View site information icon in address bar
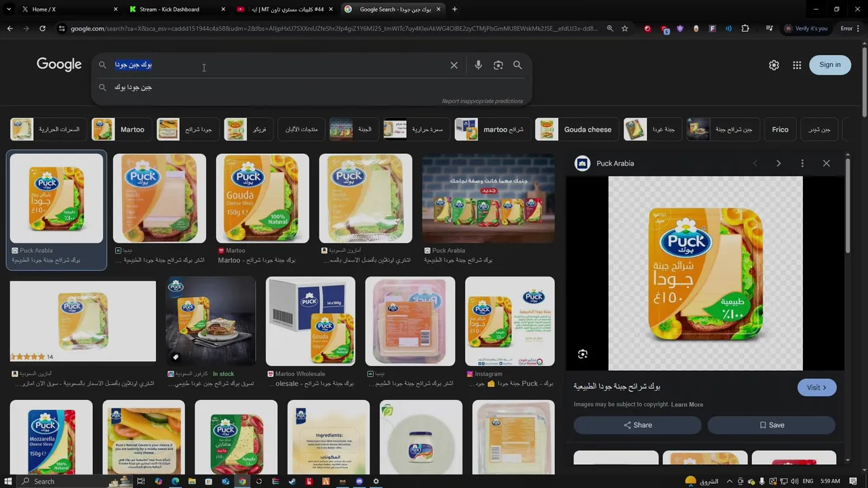 coord(62,28)
